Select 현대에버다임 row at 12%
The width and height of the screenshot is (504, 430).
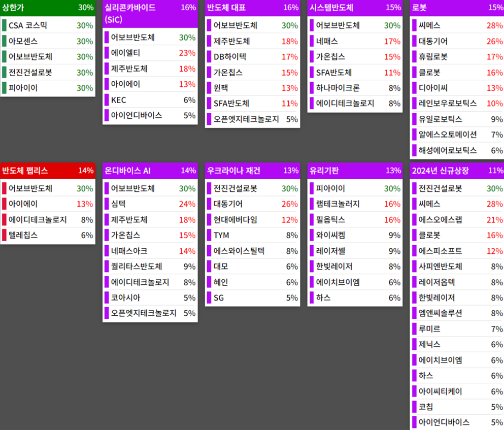(x=253, y=220)
